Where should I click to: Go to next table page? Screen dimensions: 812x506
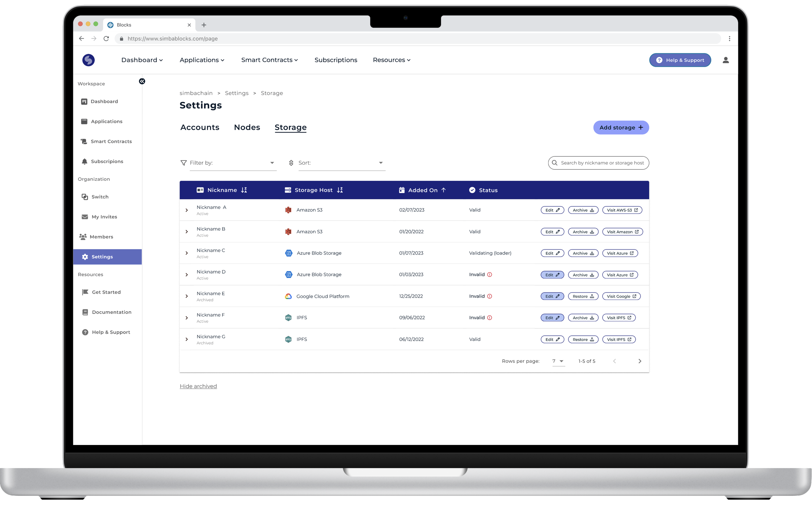(640, 361)
